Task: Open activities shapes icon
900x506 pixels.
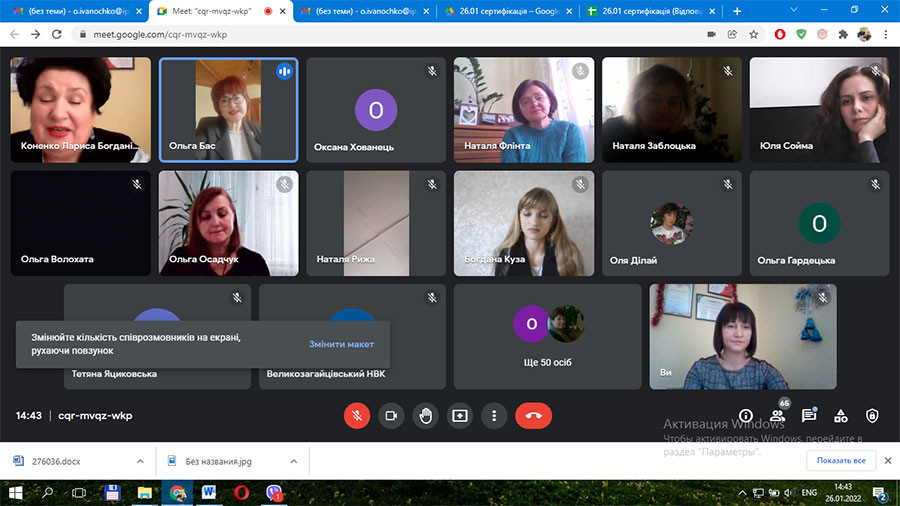Action: tap(840, 415)
